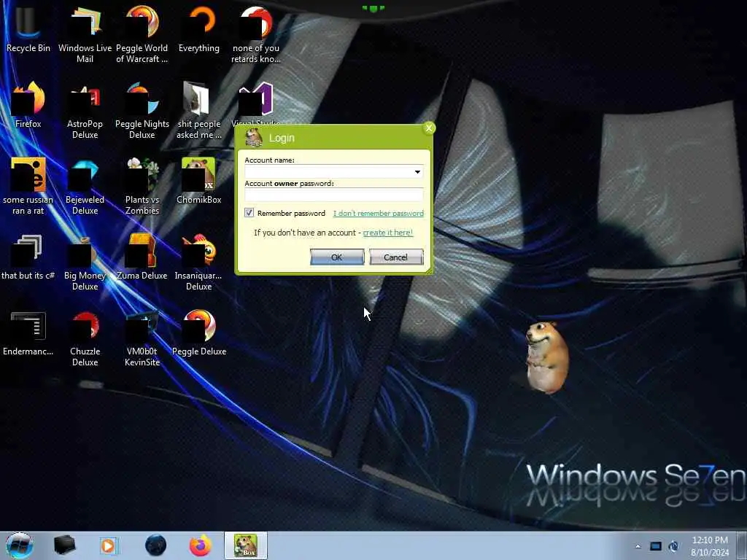This screenshot has width=747, height=560.
Task: Open black box app in taskbar
Action: 64,545
